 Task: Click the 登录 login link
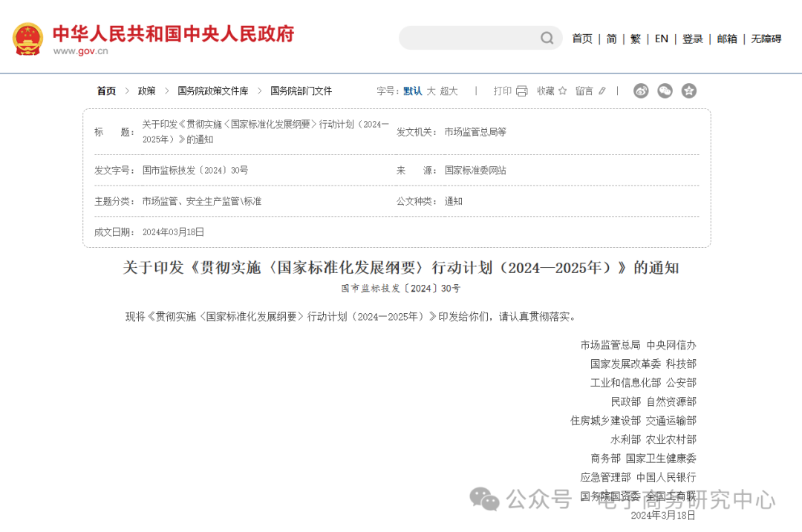click(x=693, y=39)
